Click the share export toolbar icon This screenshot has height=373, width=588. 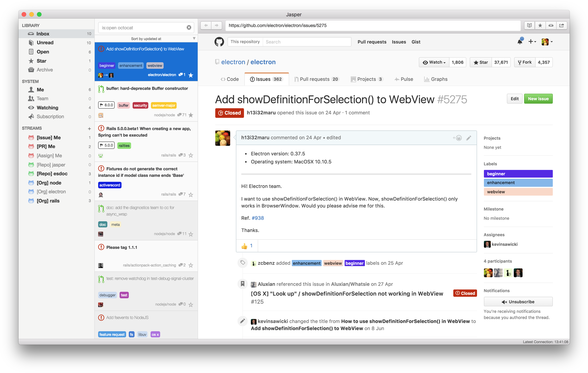point(562,25)
